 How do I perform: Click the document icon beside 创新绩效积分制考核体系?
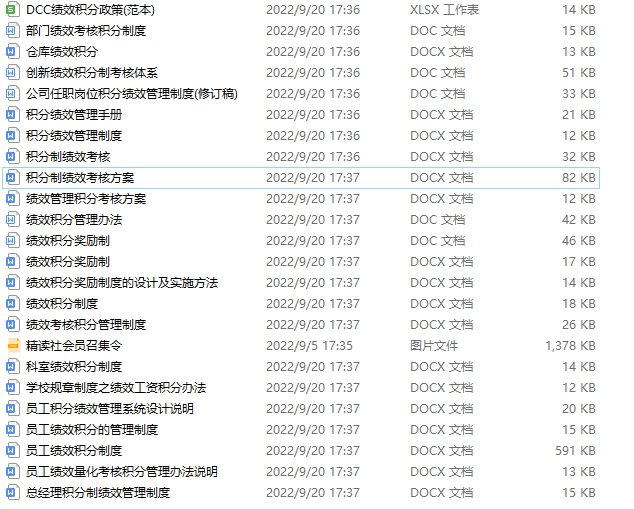pos(13,72)
